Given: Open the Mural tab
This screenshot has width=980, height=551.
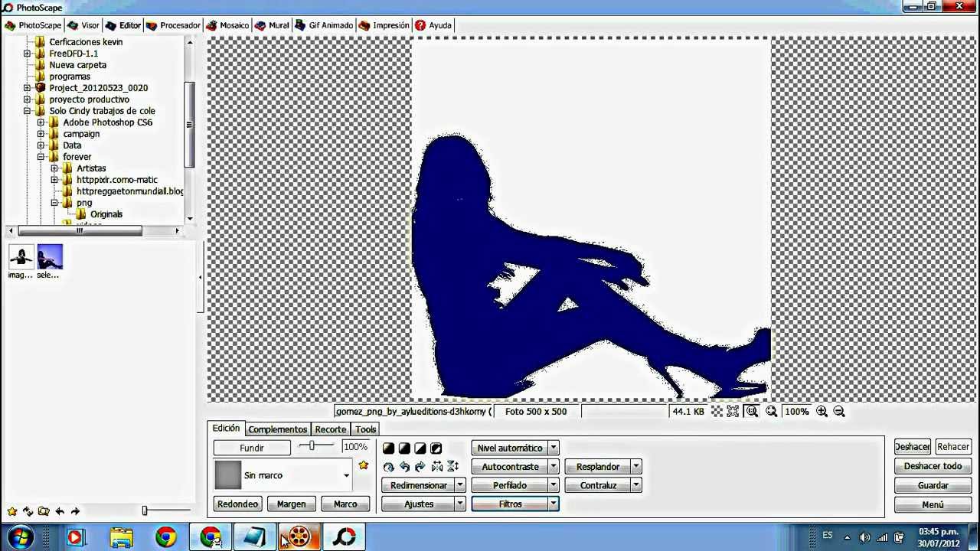Looking at the screenshot, I should point(272,25).
